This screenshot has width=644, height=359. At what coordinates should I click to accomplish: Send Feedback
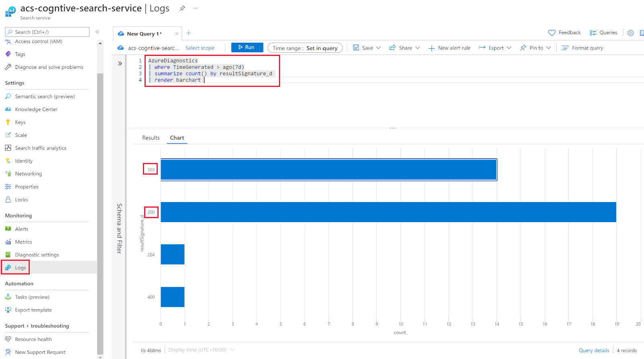click(x=564, y=33)
